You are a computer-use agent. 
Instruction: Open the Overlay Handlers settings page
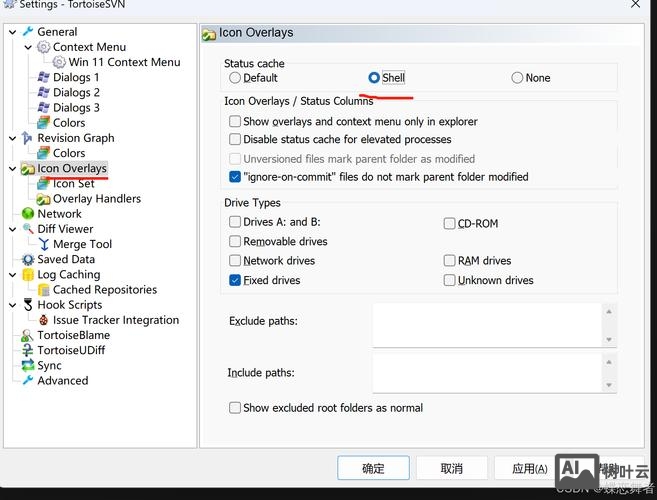coord(96,199)
